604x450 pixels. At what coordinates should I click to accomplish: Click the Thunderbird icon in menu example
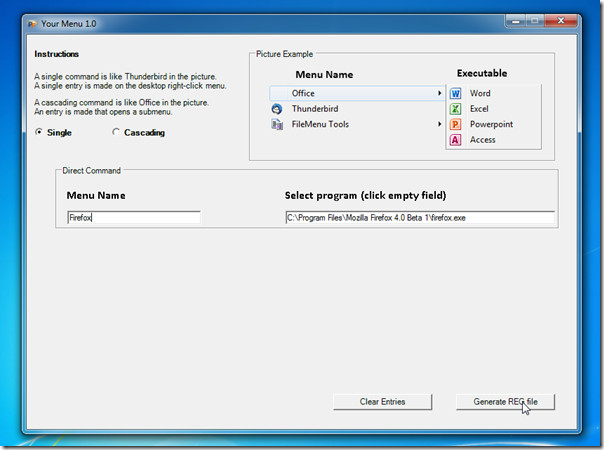(277, 109)
